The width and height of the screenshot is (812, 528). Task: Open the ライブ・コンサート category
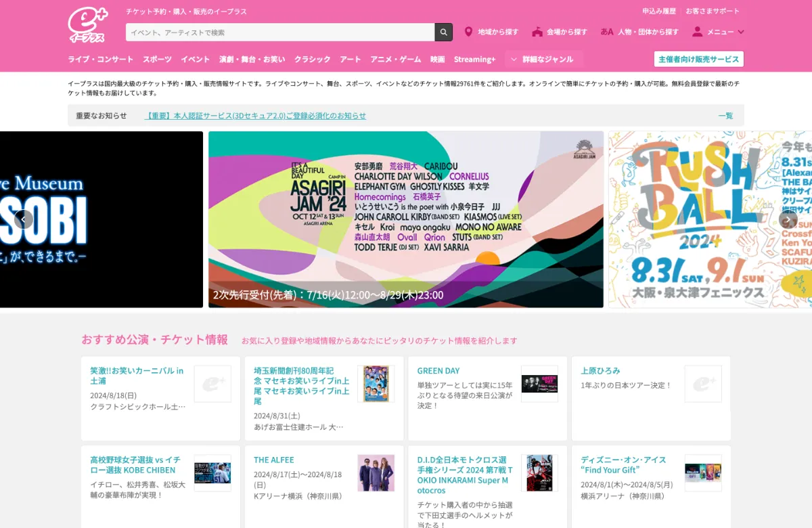(x=101, y=60)
